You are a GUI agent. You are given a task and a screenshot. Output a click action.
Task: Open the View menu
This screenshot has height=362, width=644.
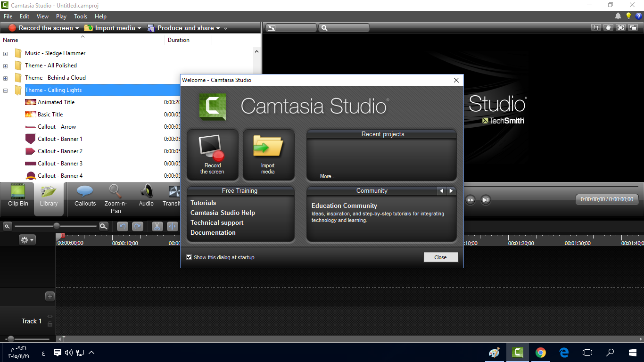42,16
